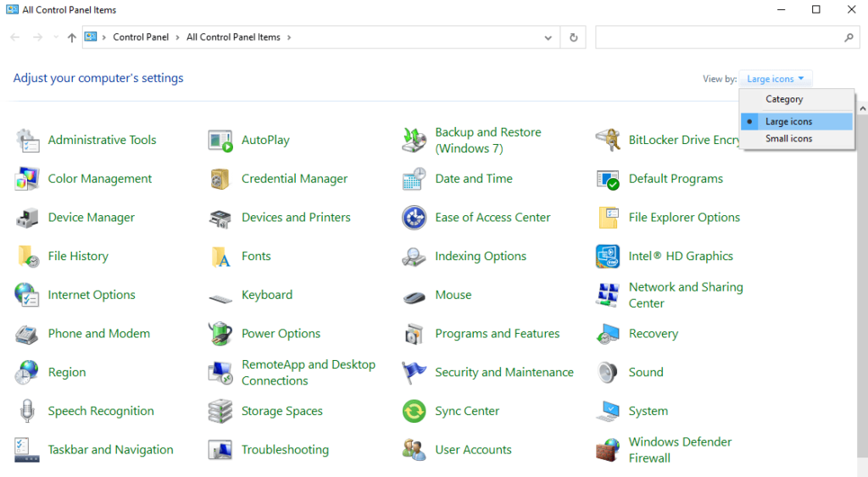The width and height of the screenshot is (868, 477).
Task: Open the Device Manager icon
Action: (x=27, y=218)
